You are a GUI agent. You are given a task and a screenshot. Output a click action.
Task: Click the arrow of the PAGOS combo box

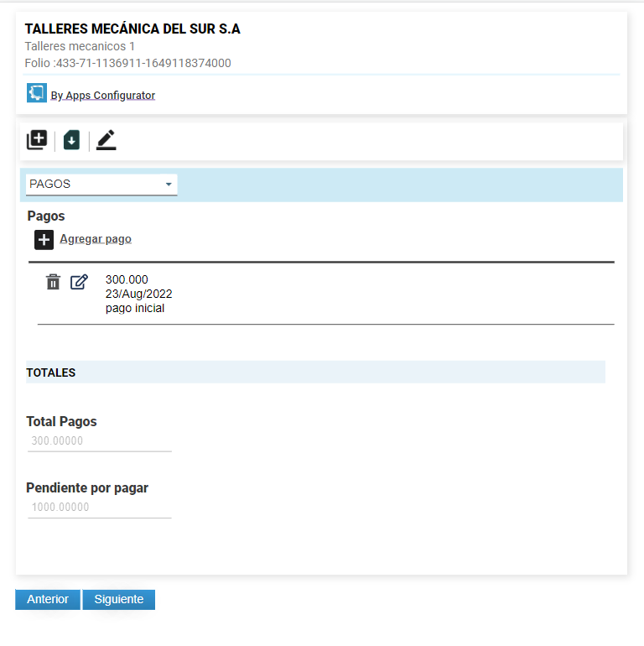tap(169, 185)
